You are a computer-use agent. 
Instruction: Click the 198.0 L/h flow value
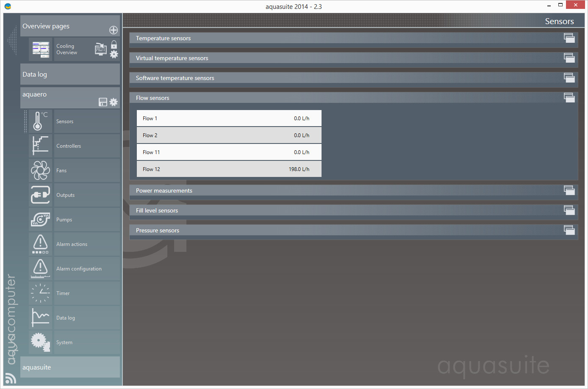pos(299,169)
